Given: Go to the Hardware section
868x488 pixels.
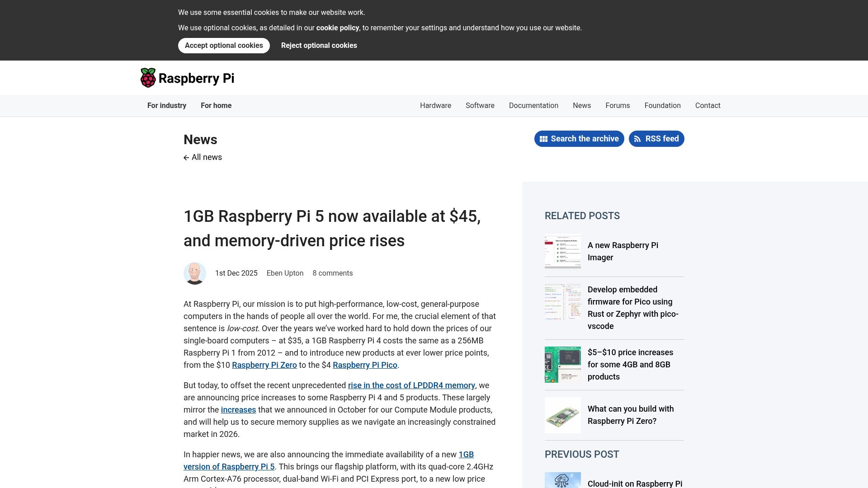Looking at the screenshot, I should pyautogui.click(x=435, y=106).
